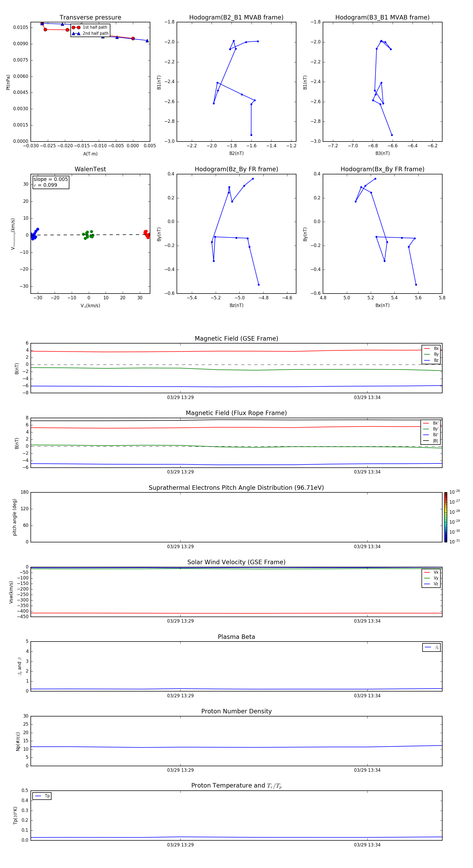Click the 'Hodogram(Bz_By FR frame)' title
Image resolution: width=473 pixels, height=868 pixels.
coord(236,169)
